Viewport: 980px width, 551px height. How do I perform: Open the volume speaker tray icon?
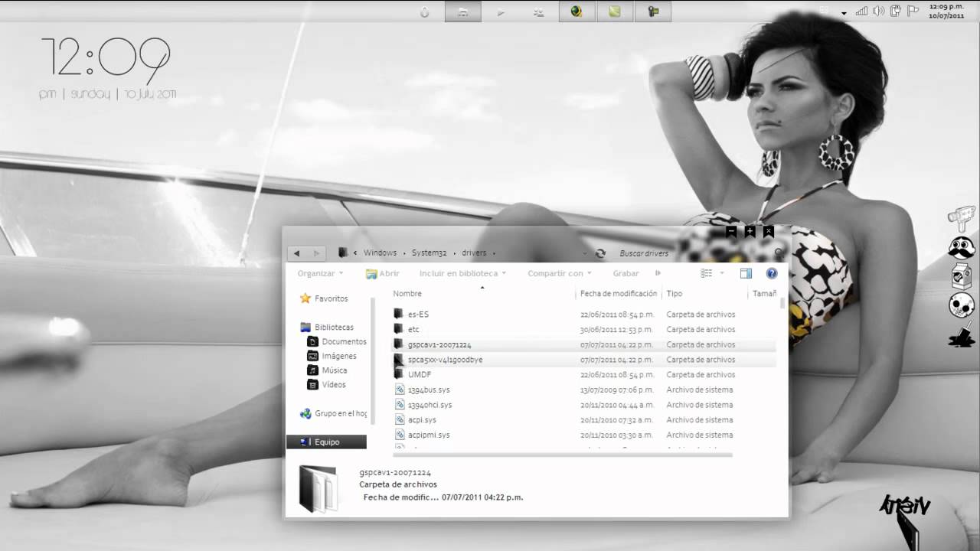pyautogui.click(x=878, y=11)
